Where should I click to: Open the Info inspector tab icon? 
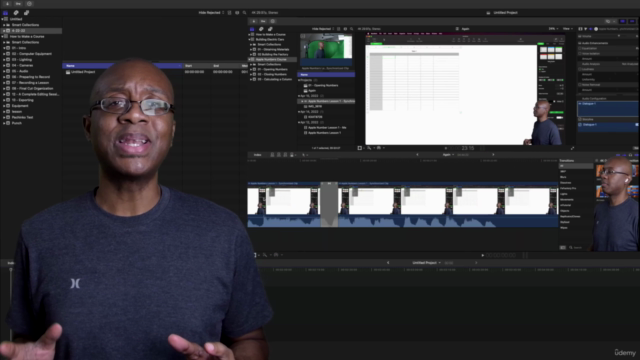click(x=596, y=29)
